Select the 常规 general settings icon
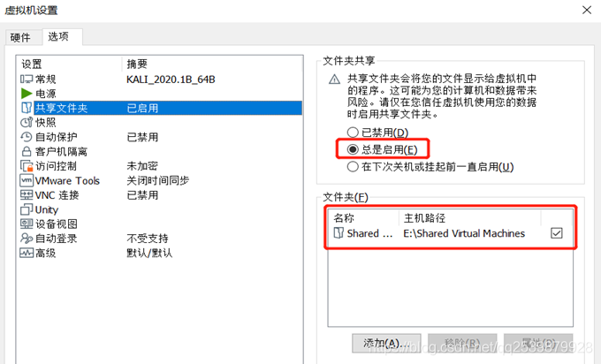 [x=27, y=79]
